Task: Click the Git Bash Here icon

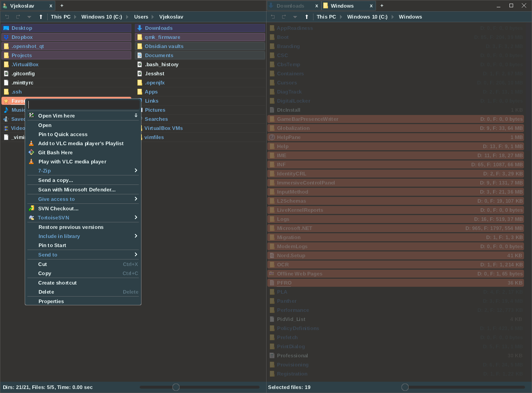Action: click(x=31, y=152)
